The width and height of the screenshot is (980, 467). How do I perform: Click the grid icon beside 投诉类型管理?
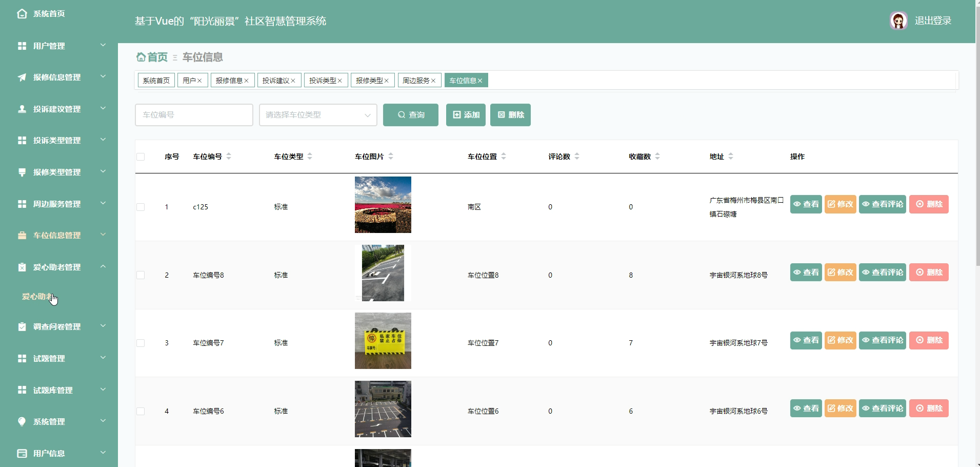click(22, 141)
